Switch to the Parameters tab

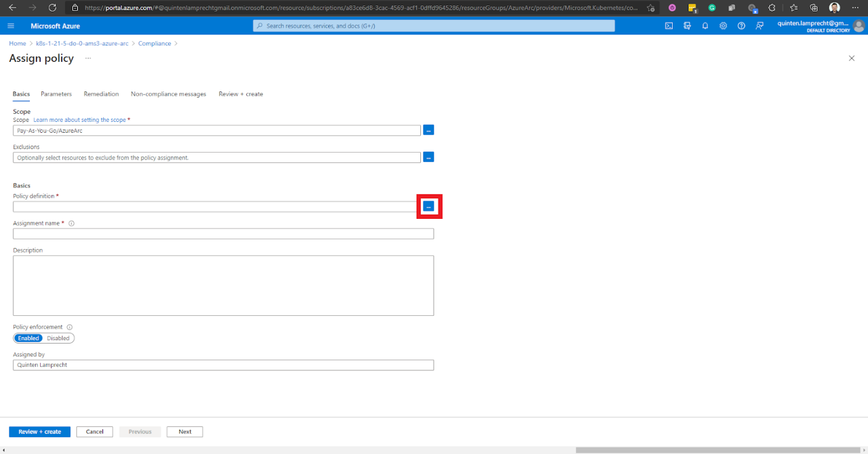pyautogui.click(x=56, y=94)
